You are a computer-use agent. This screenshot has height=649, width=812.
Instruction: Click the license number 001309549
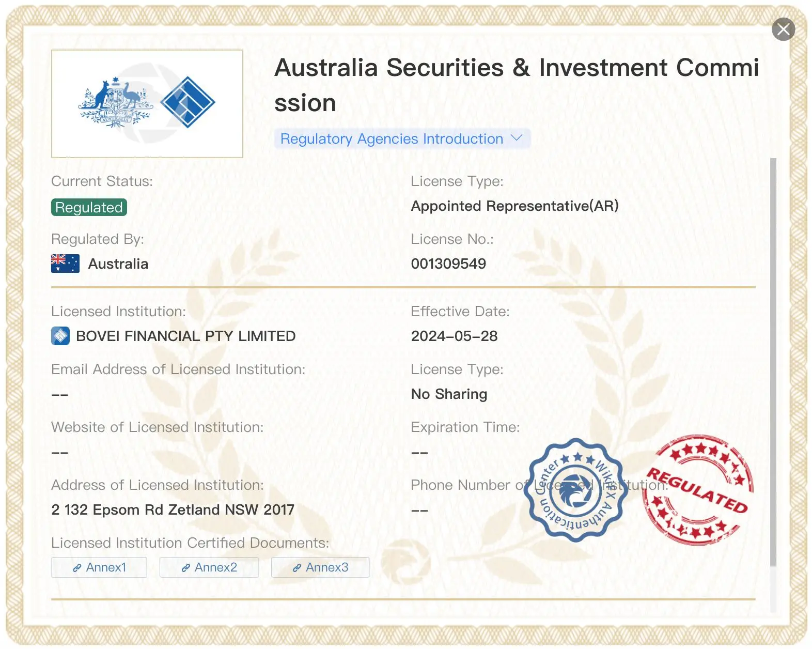448,264
